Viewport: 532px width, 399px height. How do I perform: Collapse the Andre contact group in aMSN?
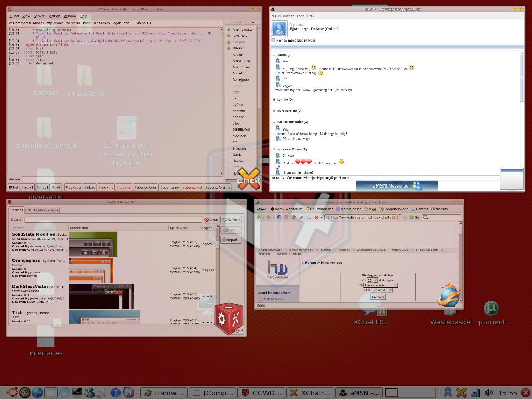[274, 55]
